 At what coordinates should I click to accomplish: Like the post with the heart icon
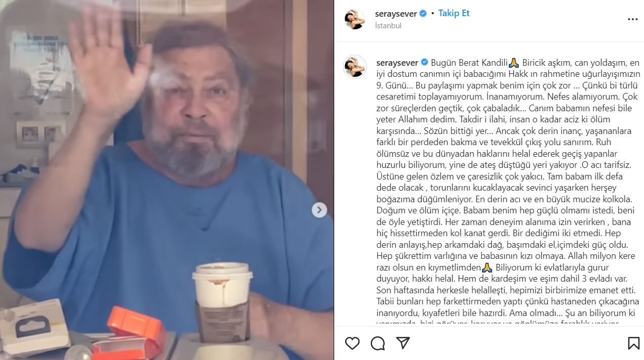(352, 343)
